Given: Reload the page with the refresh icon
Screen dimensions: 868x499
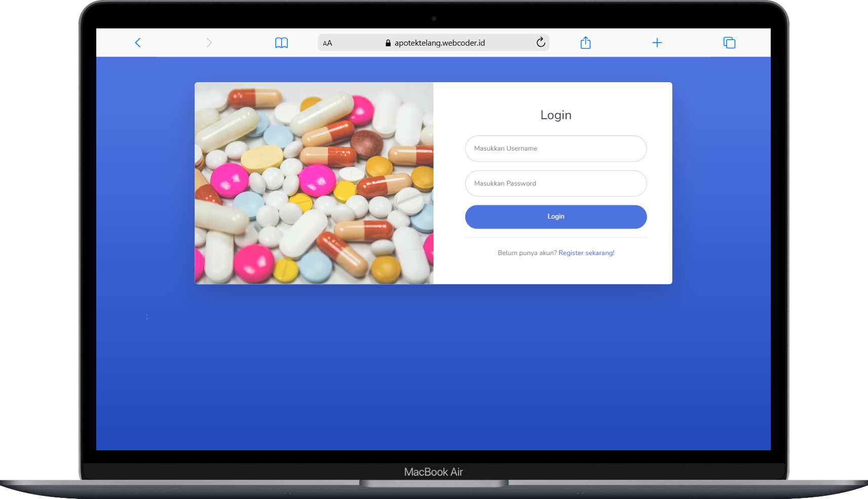Looking at the screenshot, I should [x=541, y=42].
